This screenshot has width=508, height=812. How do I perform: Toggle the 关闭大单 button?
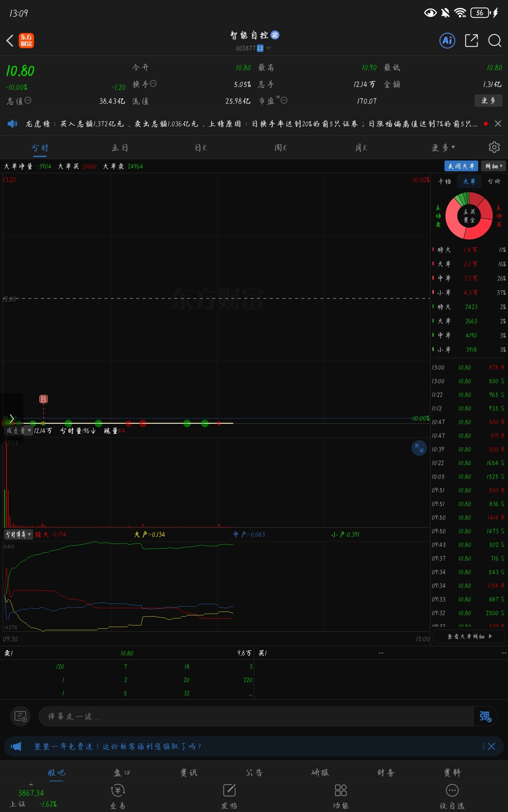click(x=461, y=166)
